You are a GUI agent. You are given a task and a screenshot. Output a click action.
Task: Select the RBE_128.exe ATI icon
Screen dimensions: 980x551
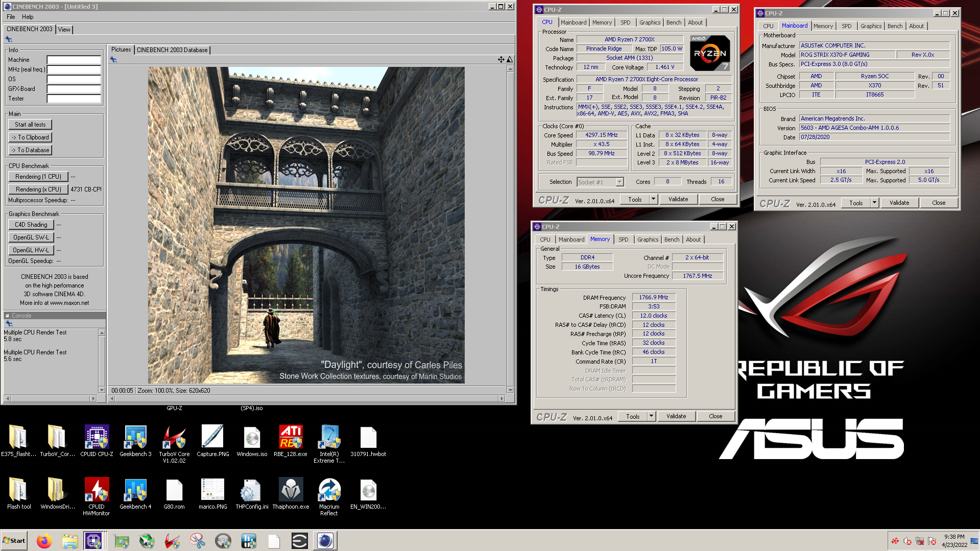click(291, 440)
